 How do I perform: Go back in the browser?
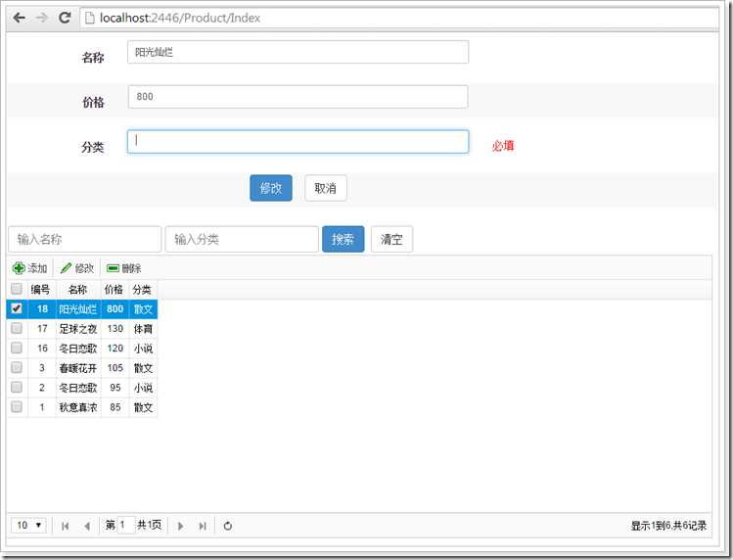[19, 18]
